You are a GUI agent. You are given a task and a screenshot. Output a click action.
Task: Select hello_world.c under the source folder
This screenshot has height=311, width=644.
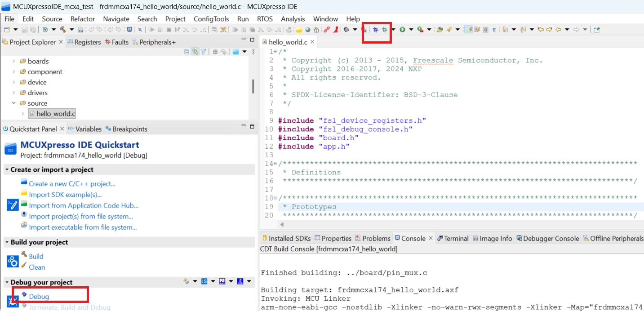pos(52,114)
